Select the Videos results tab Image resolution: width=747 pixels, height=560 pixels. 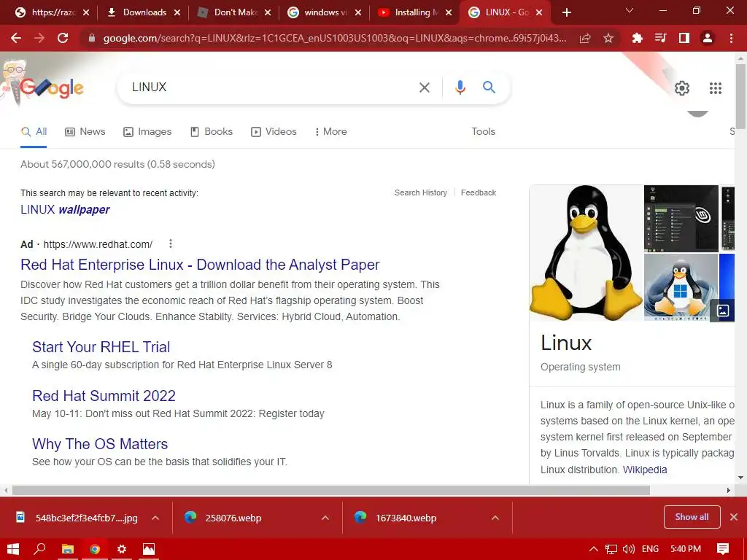click(x=274, y=132)
